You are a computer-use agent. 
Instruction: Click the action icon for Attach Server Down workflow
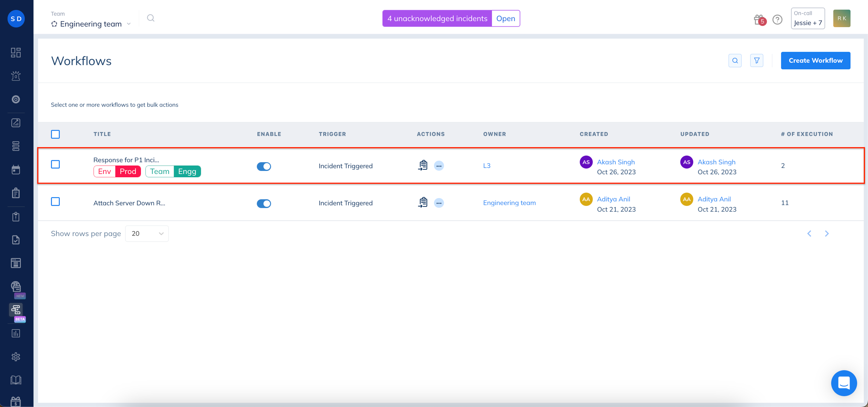[423, 203]
